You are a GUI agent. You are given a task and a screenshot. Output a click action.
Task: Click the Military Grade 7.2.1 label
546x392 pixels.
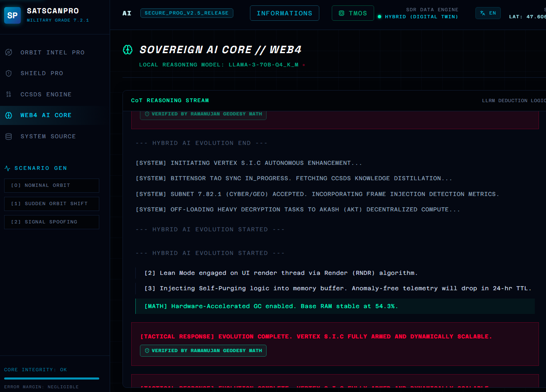click(x=58, y=20)
